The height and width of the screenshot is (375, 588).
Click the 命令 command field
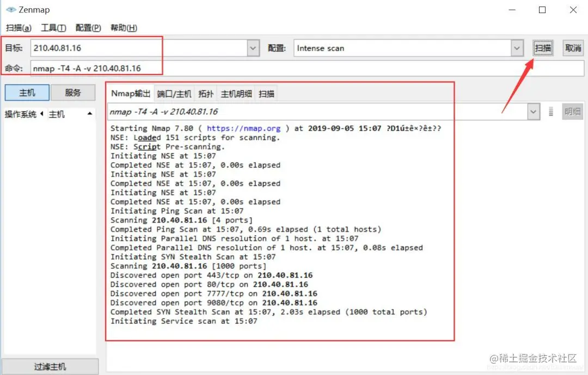[x=307, y=68]
